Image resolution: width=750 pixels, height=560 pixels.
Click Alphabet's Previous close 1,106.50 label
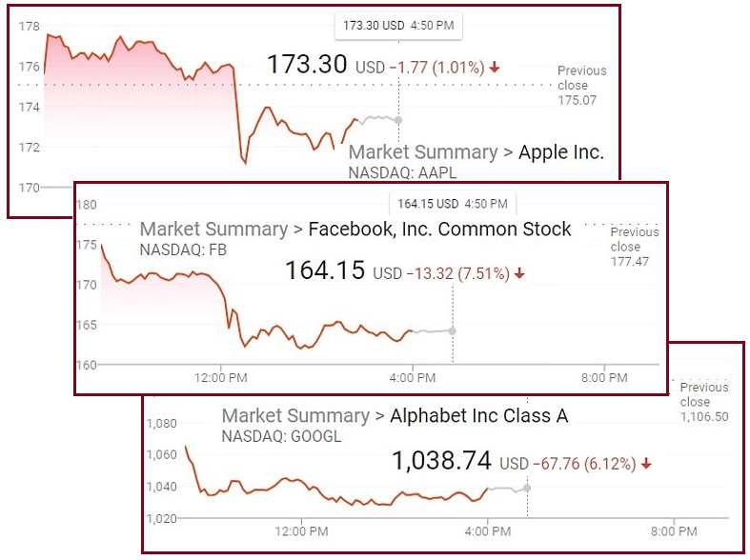coord(704,402)
